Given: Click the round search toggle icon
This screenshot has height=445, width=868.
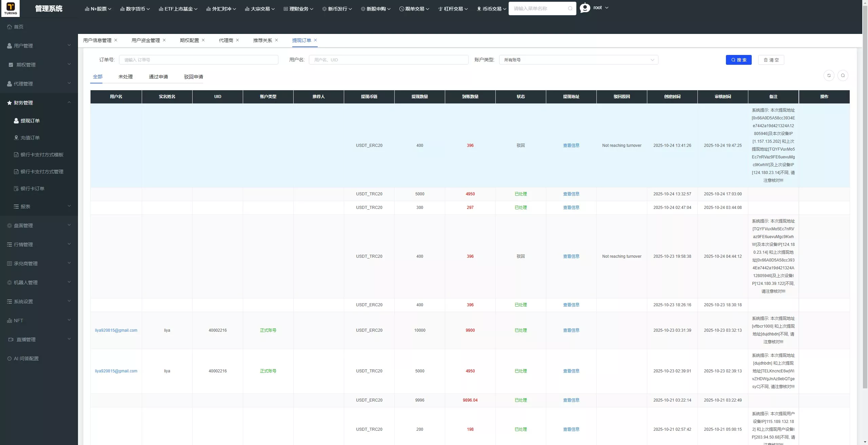Looking at the screenshot, I should coord(843,76).
